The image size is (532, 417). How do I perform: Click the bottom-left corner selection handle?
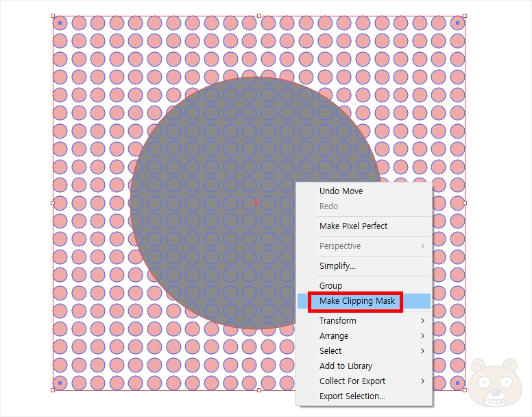click(53, 390)
